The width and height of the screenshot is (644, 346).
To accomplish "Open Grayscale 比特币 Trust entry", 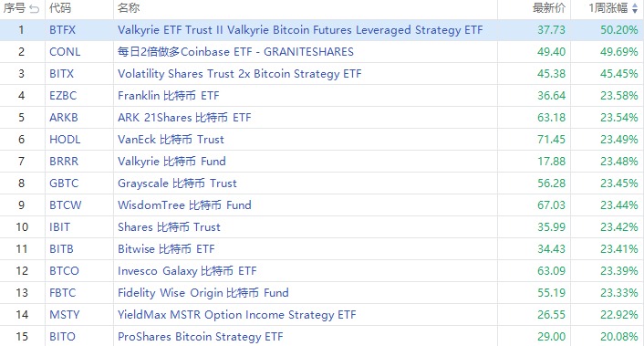I will [x=177, y=183].
